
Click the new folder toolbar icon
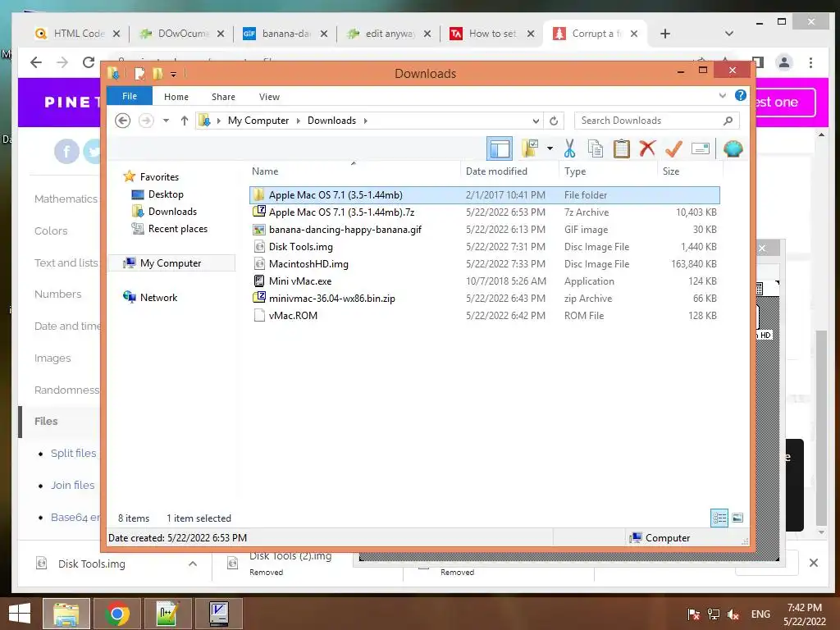pyautogui.click(x=530, y=148)
